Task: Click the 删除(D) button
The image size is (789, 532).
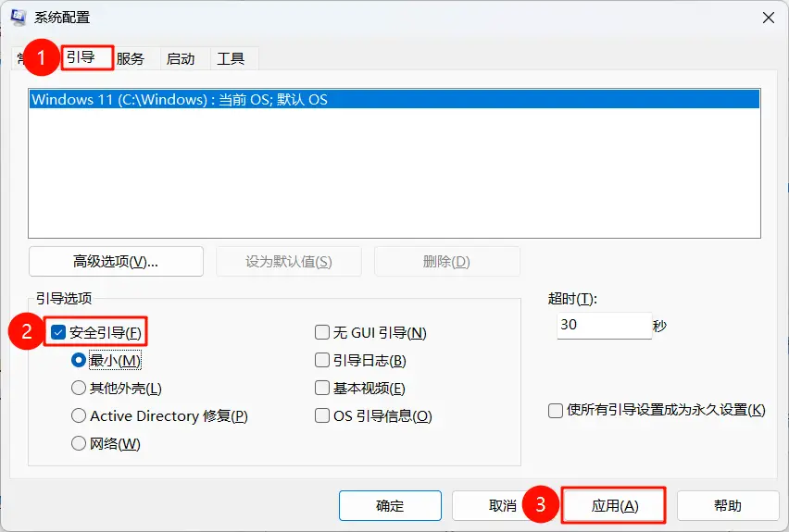Action: 447,262
